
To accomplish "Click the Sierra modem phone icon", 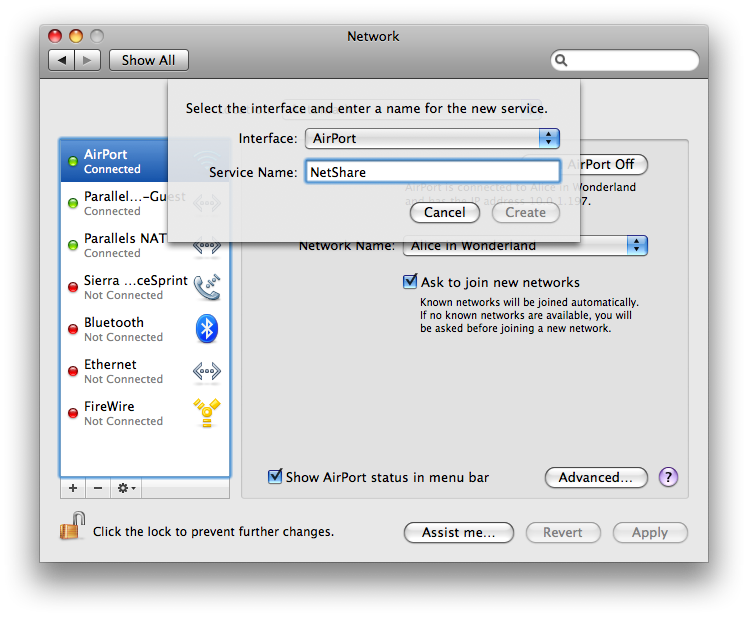I will pyautogui.click(x=207, y=287).
